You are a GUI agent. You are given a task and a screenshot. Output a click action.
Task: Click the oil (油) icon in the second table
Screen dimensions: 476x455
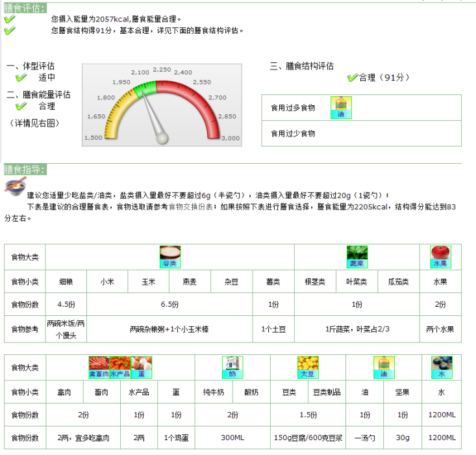click(384, 367)
